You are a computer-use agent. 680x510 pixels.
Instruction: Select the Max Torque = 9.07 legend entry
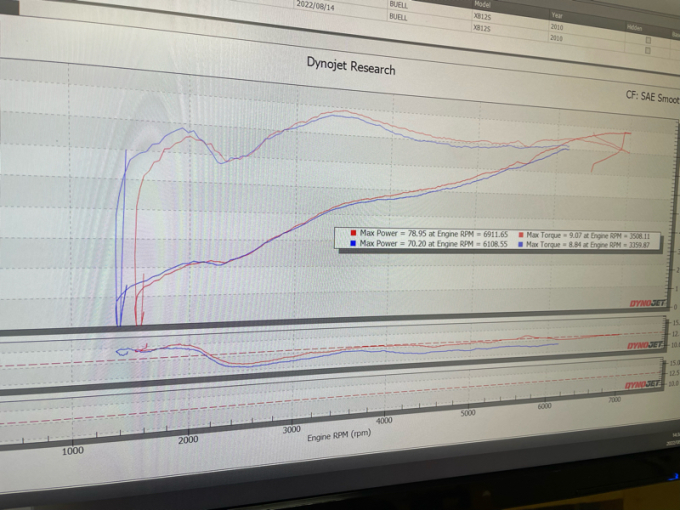pyautogui.click(x=588, y=235)
